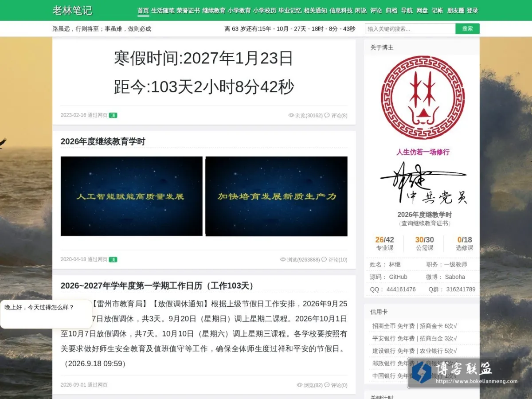Click the comment bubble icon showing 评论(8)
The height and width of the screenshot is (399, 532).
pyautogui.click(x=327, y=115)
